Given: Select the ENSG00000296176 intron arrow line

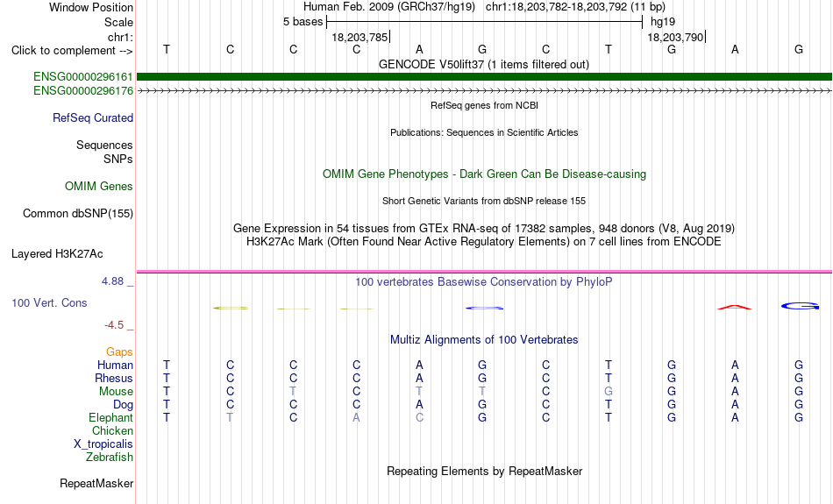Looking at the screenshot, I should tap(484, 91).
